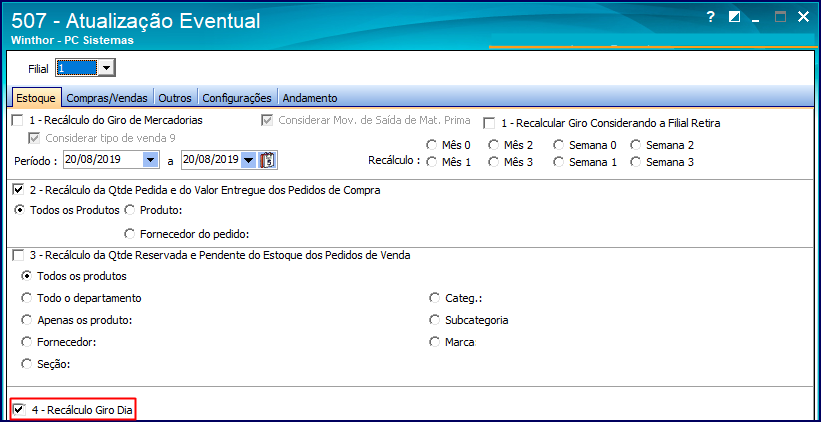Enable Recalcular Giro Considerando a Filial Retira

coord(489,124)
